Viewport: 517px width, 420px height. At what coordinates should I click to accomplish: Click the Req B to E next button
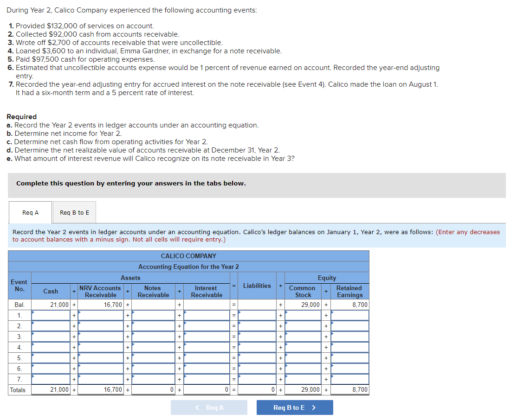pyautogui.click(x=295, y=407)
